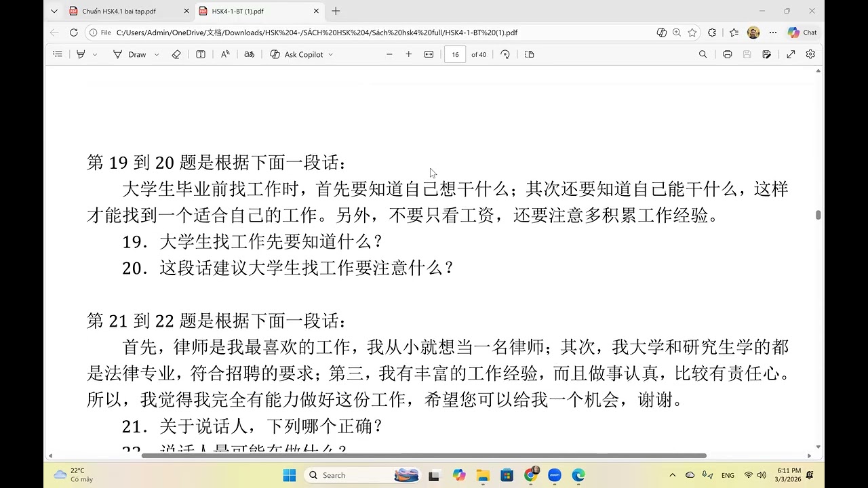Close the Chuẩn HSK4.1 bai tap.pdf tab

click(x=186, y=11)
